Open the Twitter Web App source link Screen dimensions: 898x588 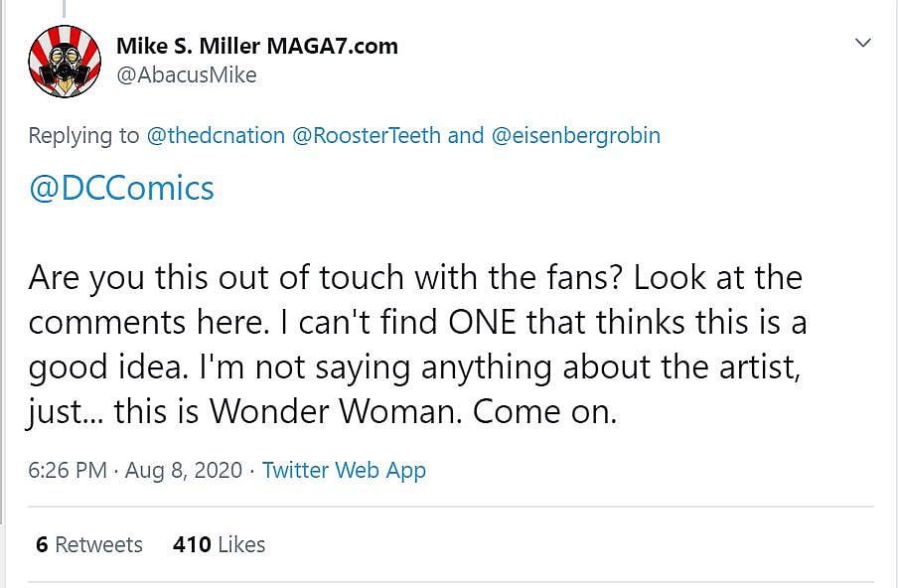tap(344, 470)
